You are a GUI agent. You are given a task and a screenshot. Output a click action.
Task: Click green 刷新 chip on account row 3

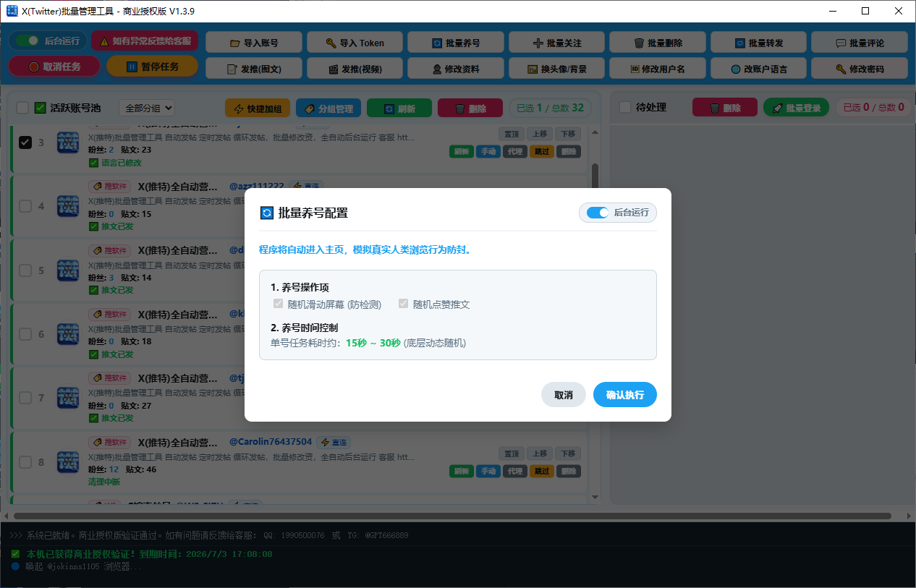tap(461, 151)
